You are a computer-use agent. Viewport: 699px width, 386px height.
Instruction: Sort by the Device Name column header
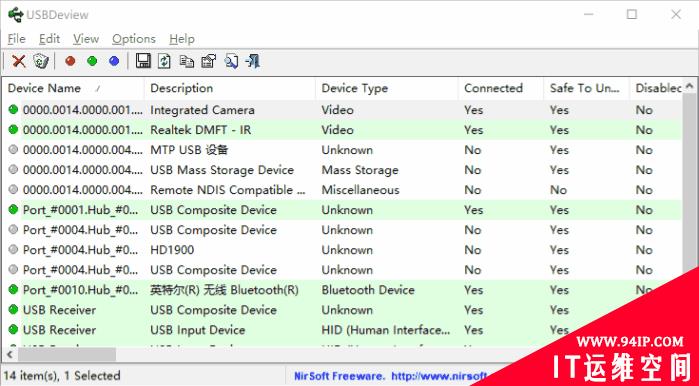[x=74, y=88]
